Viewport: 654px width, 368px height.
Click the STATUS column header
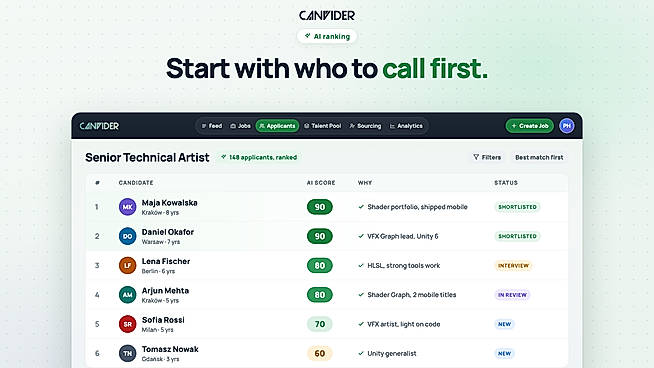click(x=506, y=183)
